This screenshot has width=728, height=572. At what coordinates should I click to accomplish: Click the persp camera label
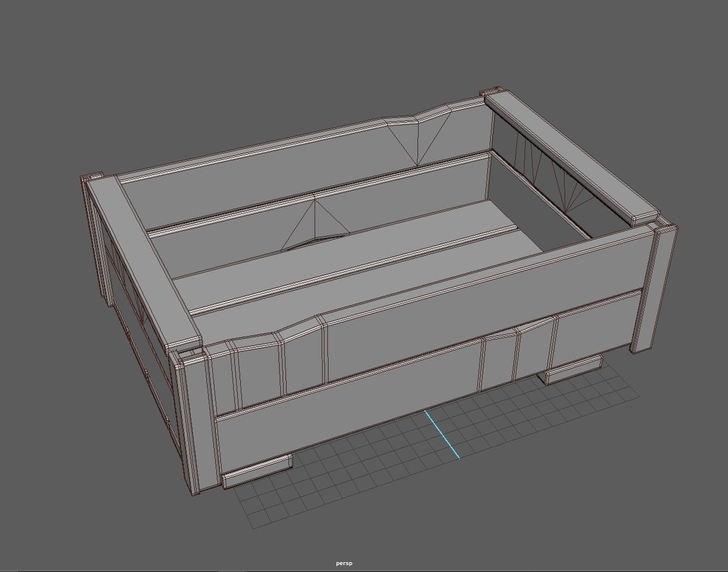(x=344, y=563)
